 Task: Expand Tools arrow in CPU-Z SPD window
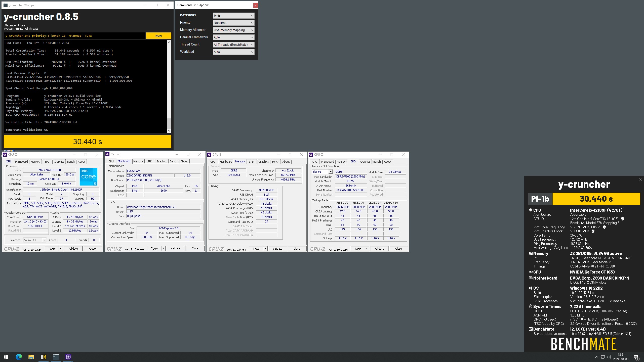tap(367, 249)
